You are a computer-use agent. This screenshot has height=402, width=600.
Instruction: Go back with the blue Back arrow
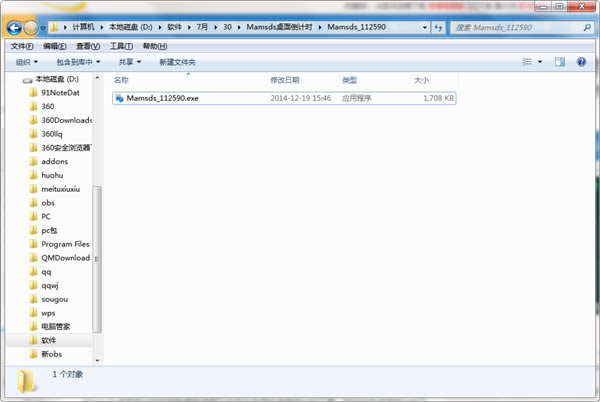click(x=14, y=28)
